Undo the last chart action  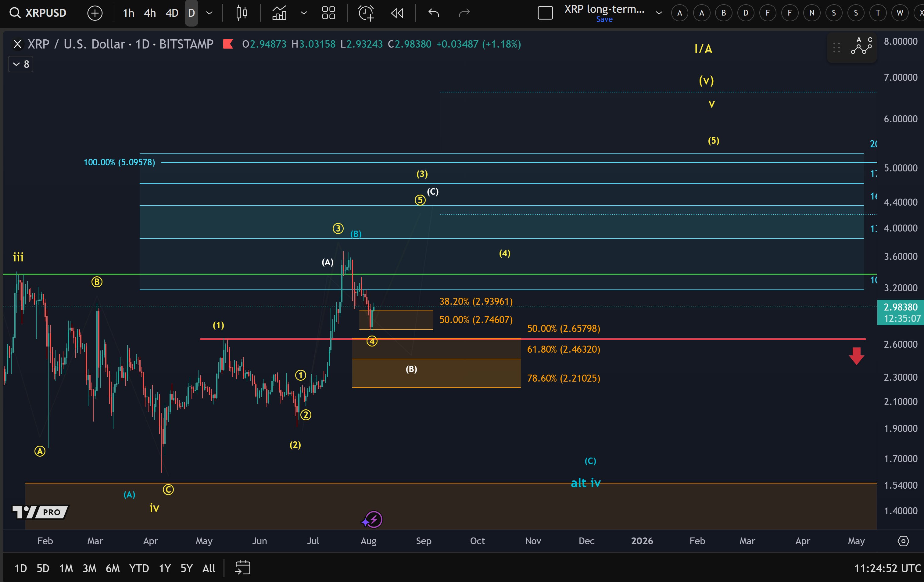pyautogui.click(x=434, y=13)
